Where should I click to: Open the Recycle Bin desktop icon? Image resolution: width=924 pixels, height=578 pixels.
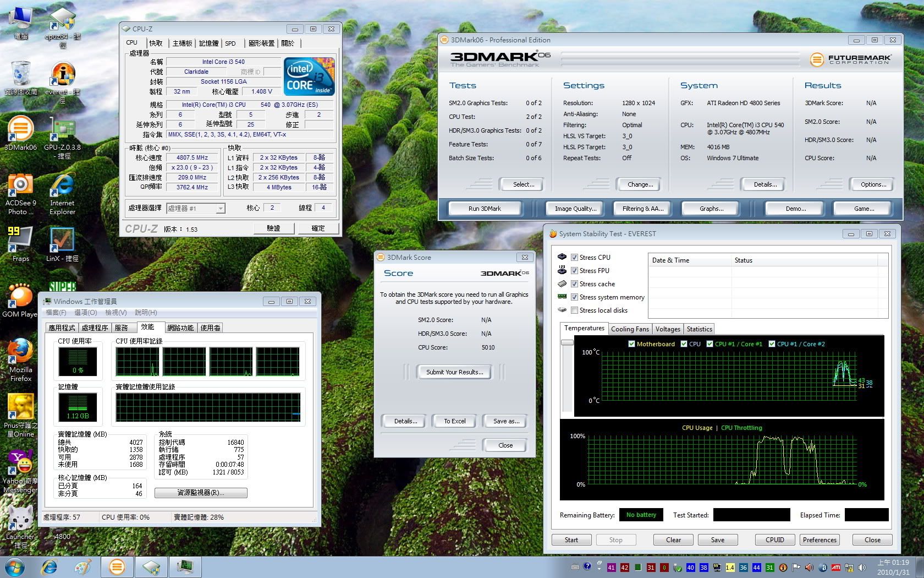[21, 77]
